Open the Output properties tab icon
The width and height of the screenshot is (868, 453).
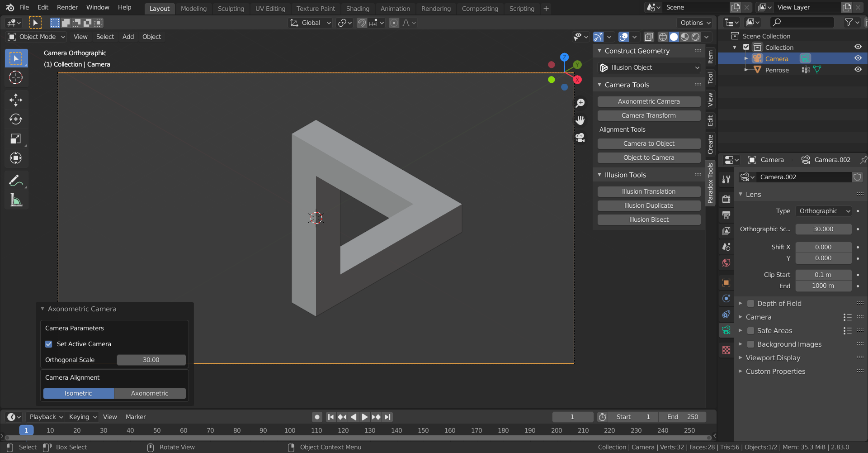[726, 215]
